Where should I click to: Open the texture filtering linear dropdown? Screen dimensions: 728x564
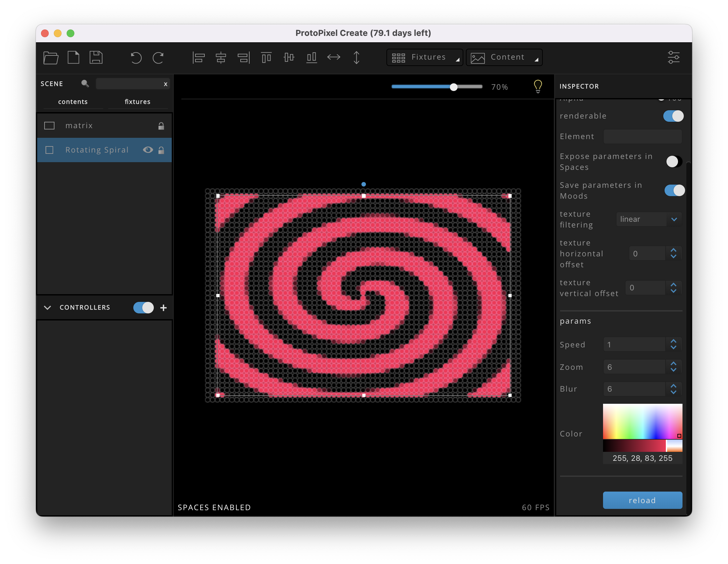point(649,219)
